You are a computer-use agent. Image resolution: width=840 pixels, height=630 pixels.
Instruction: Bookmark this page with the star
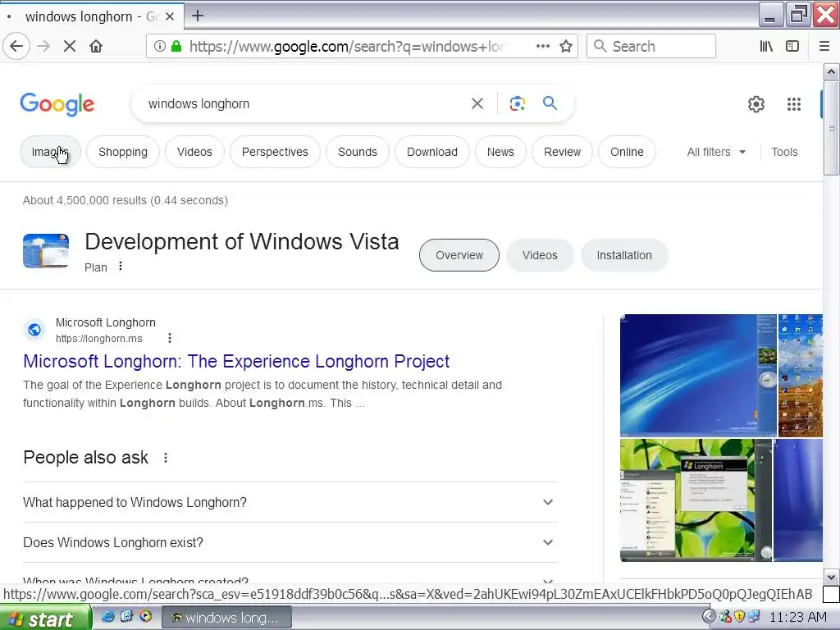(x=566, y=46)
